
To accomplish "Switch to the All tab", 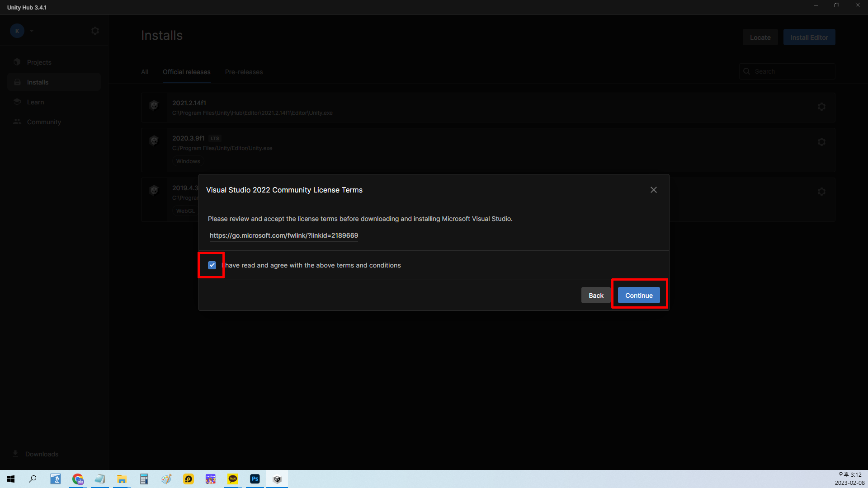I will pyautogui.click(x=145, y=72).
